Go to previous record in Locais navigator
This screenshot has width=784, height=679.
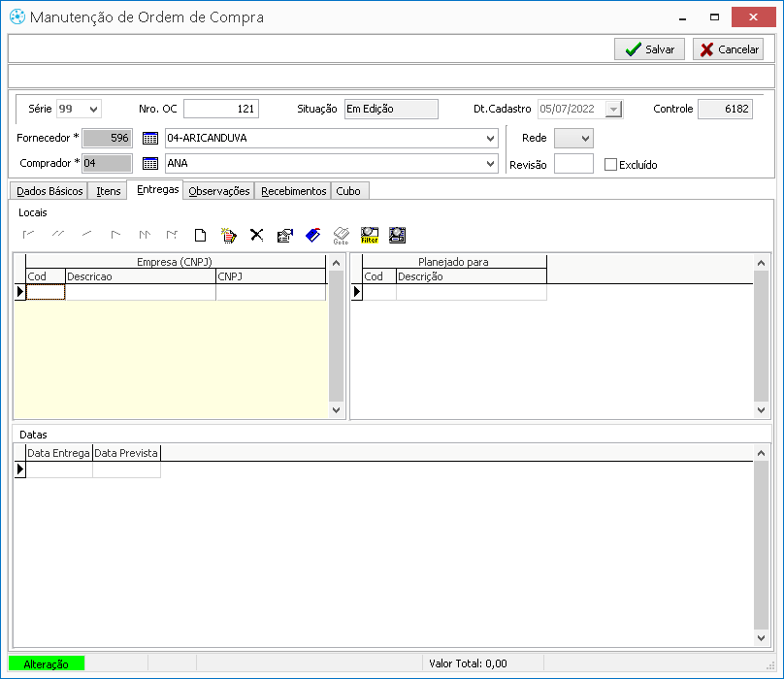(87, 235)
